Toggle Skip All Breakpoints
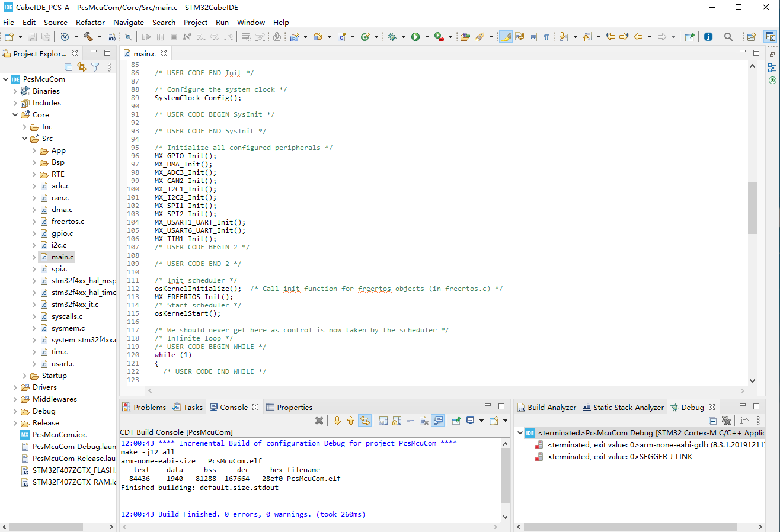Viewport: 780px width, 532px height. tap(128, 37)
